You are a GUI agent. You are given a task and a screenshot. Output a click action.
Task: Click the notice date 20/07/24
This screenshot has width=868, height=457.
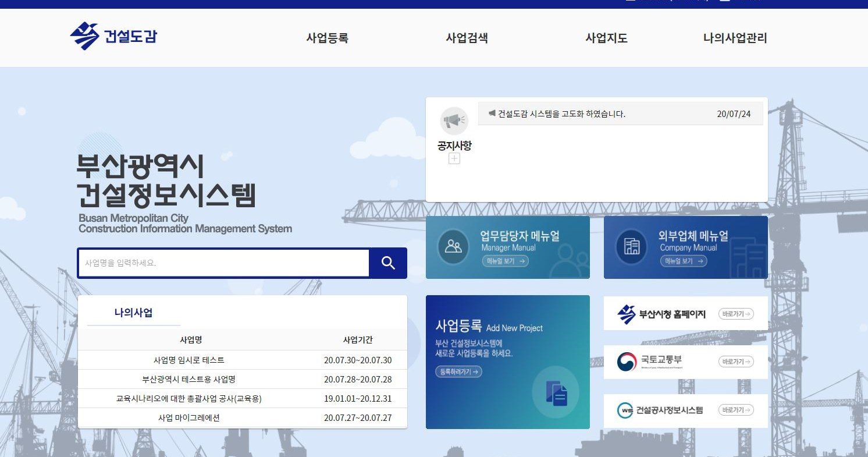pyautogui.click(x=734, y=114)
